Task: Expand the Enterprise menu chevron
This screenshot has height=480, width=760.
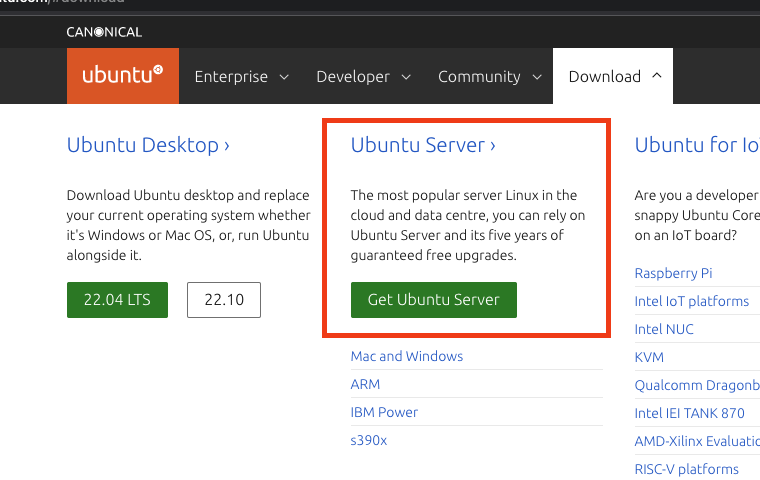Action: coord(285,77)
